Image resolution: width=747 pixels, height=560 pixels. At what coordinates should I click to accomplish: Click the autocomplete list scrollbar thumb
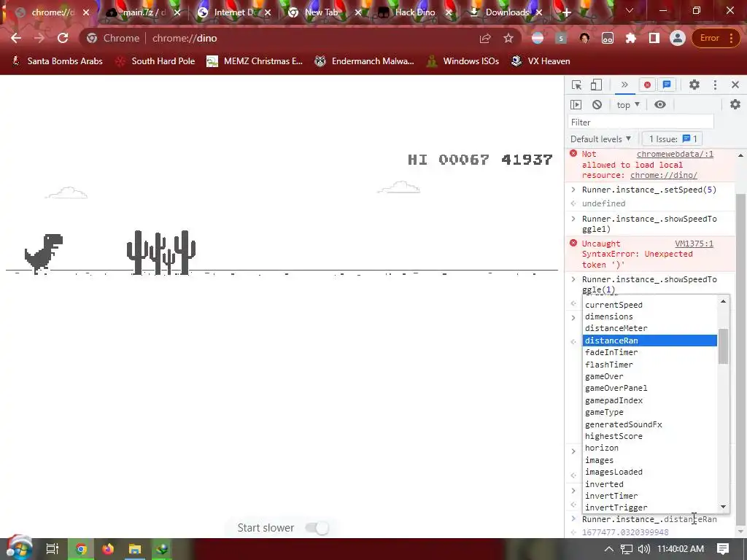(723, 346)
